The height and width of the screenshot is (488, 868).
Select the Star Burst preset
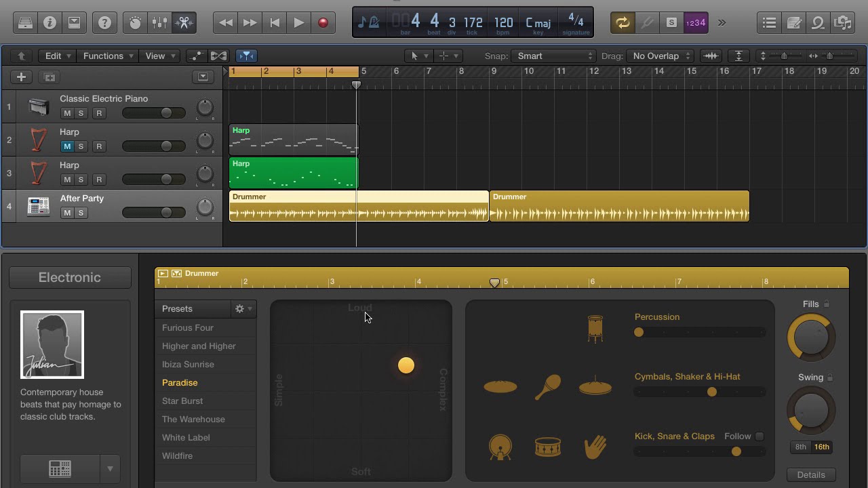(x=182, y=401)
